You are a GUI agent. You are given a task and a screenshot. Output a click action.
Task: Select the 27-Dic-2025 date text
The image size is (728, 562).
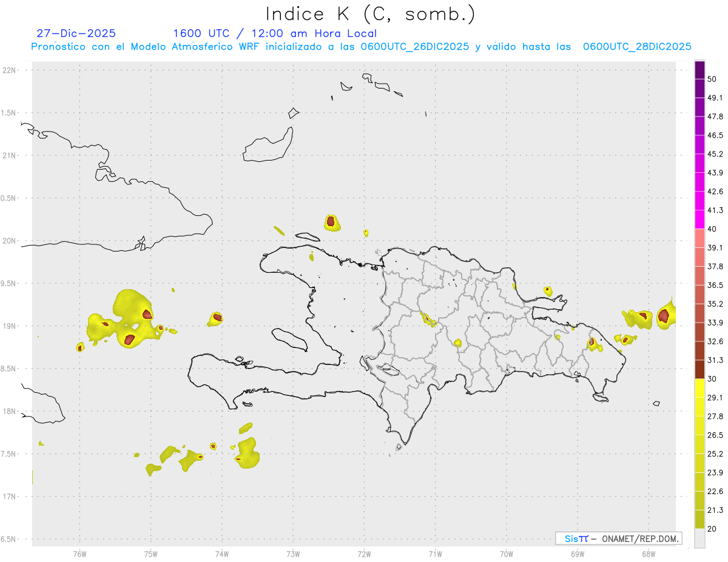pyautogui.click(x=76, y=33)
